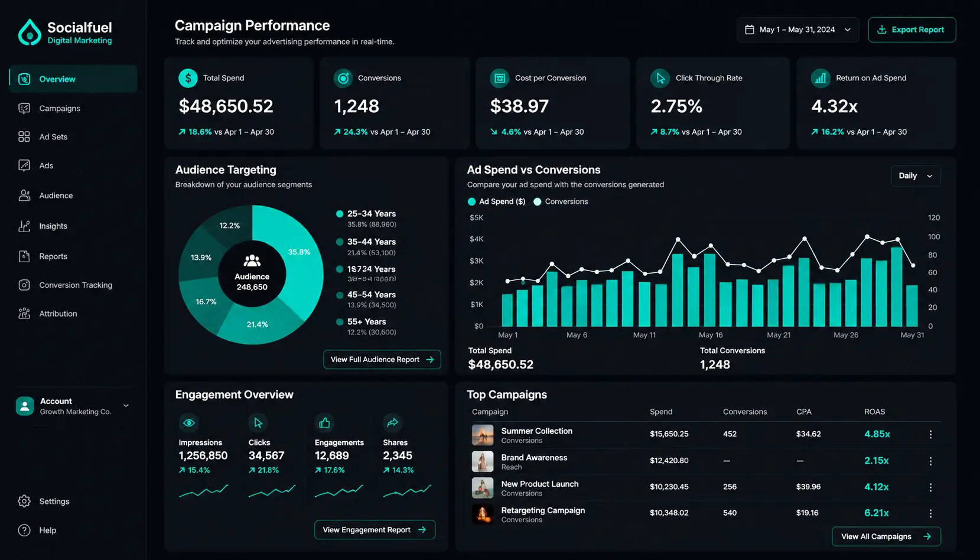Select the Attribution icon in sidebar

pyautogui.click(x=24, y=314)
